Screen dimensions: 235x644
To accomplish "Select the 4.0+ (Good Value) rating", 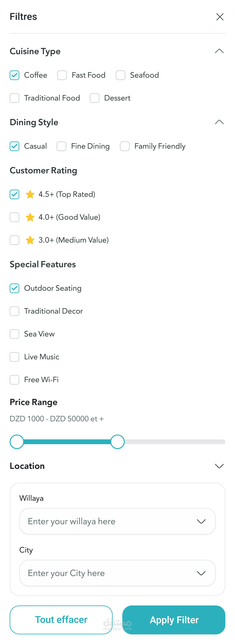I will (x=14, y=217).
